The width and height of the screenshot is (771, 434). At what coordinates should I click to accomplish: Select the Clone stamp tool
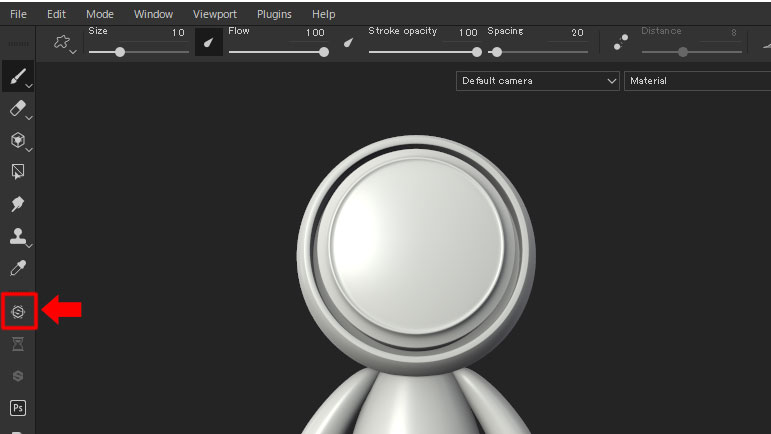[x=18, y=236]
